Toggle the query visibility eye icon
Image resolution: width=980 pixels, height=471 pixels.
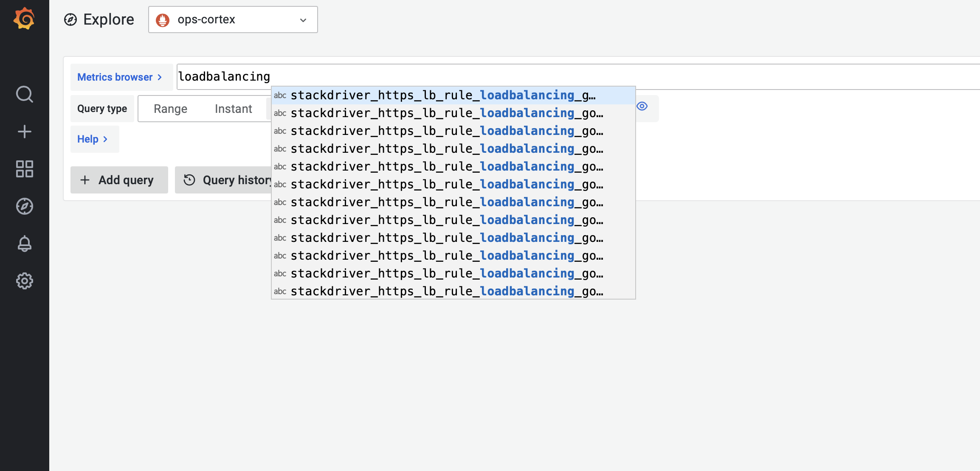pos(642,106)
